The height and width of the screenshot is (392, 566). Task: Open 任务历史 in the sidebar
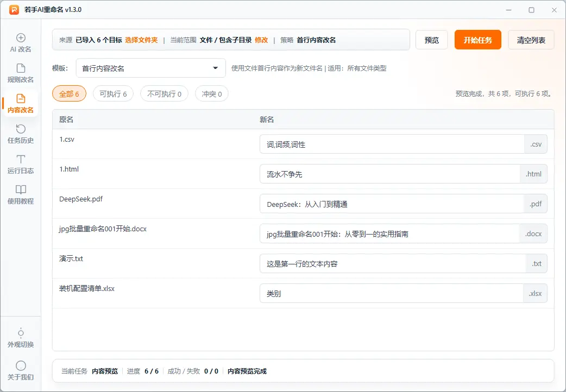pyautogui.click(x=21, y=134)
